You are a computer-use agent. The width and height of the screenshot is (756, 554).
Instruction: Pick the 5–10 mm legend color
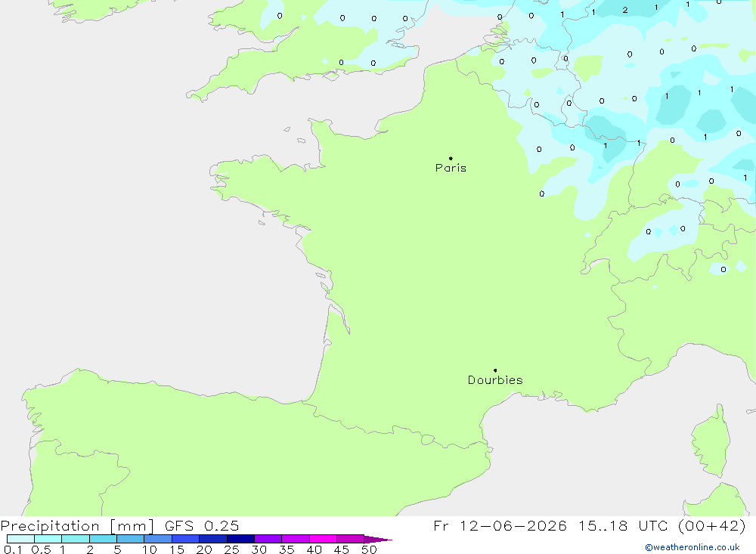(130, 539)
